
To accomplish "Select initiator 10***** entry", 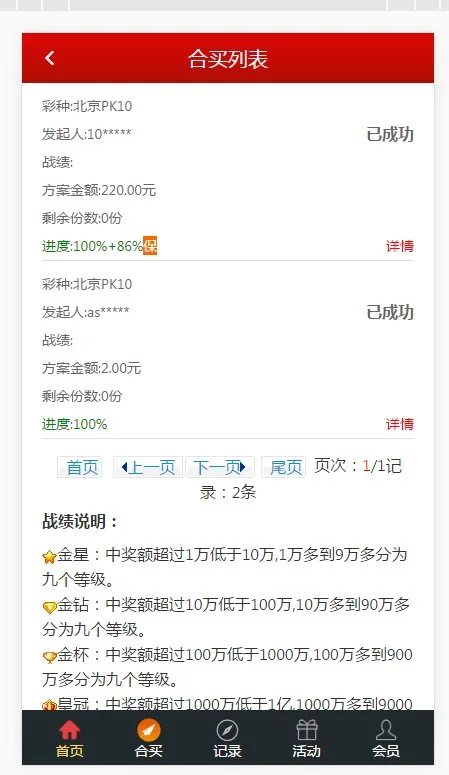I will tap(87, 134).
